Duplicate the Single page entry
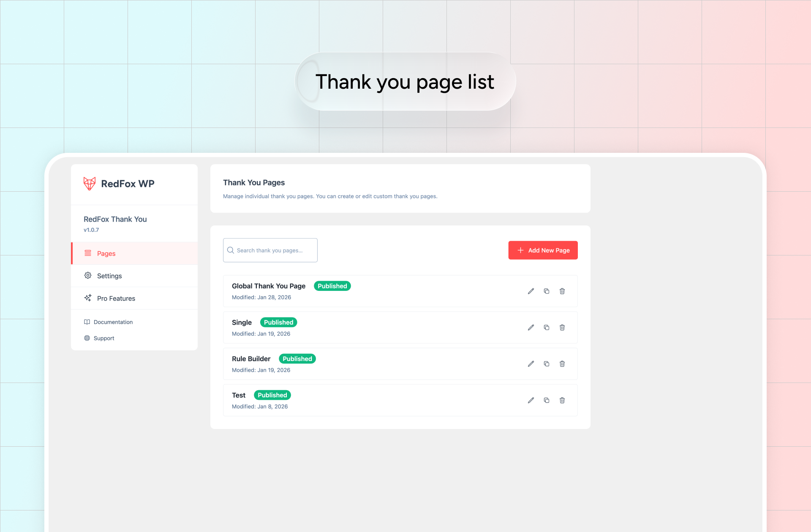Image resolution: width=811 pixels, height=532 pixels. click(547, 328)
